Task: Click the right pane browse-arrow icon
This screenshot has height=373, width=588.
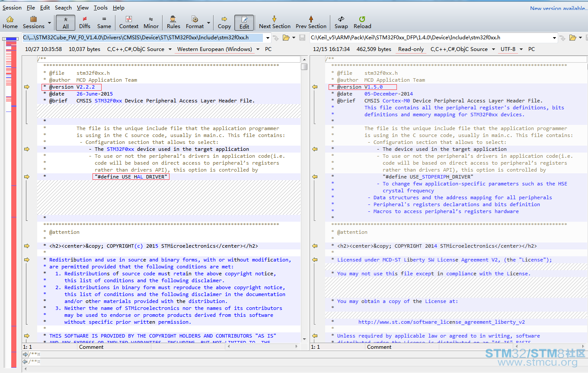Action: [x=562, y=38]
